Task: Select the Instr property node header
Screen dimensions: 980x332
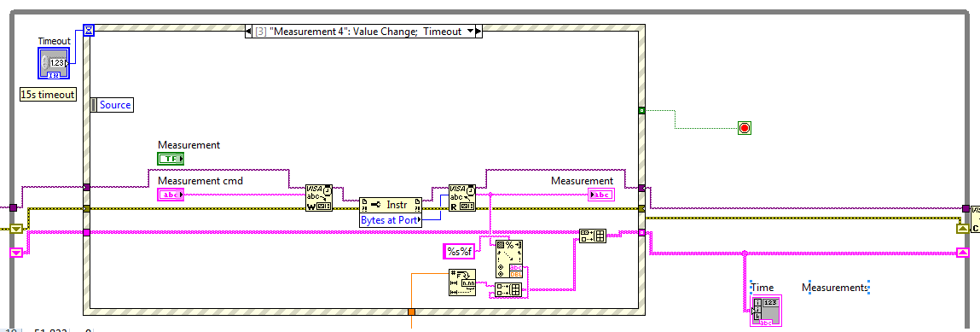Action: tap(391, 205)
